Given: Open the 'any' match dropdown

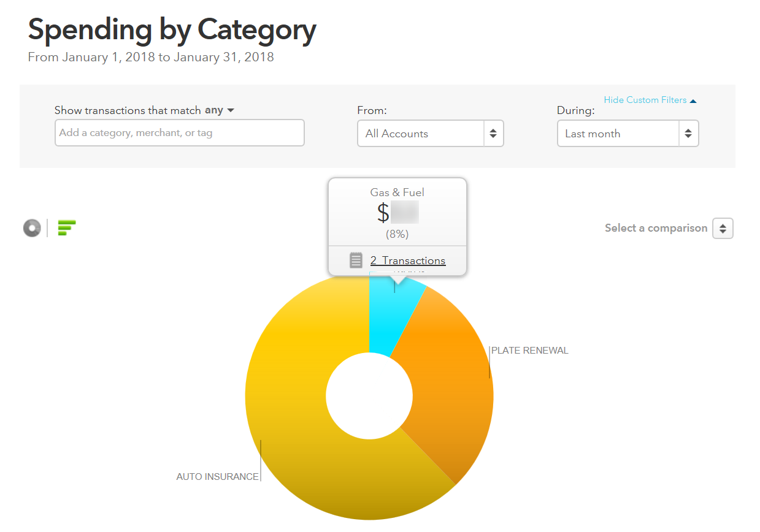Looking at the screenshot, I should [x=220, y=110].
